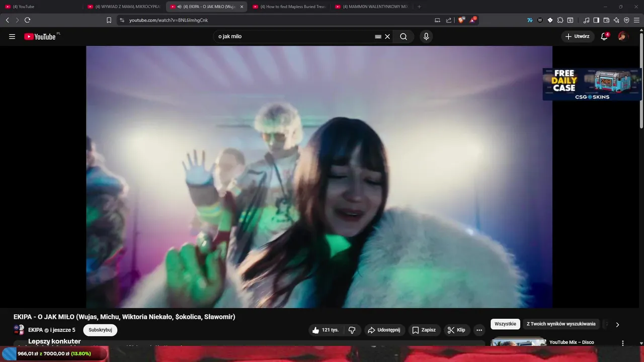Open Brave Rewards triangle icon

472,20
